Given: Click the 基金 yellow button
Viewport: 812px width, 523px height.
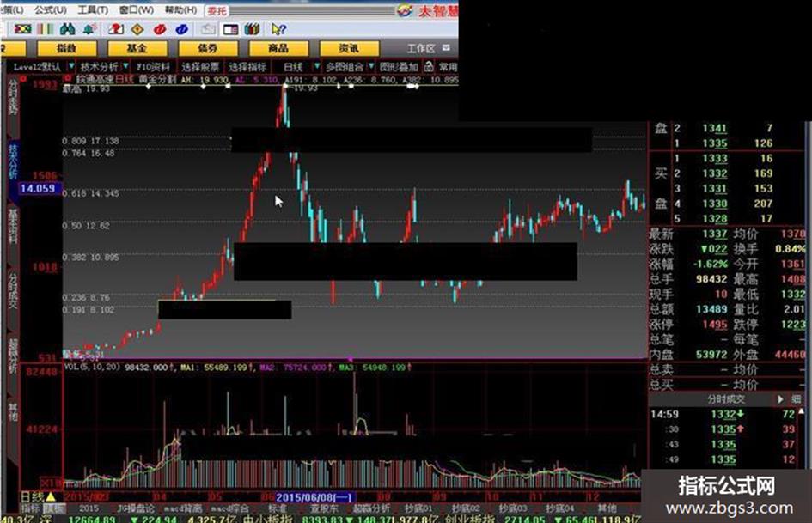Looking at the screenshot, I should [x=137, y=48].
